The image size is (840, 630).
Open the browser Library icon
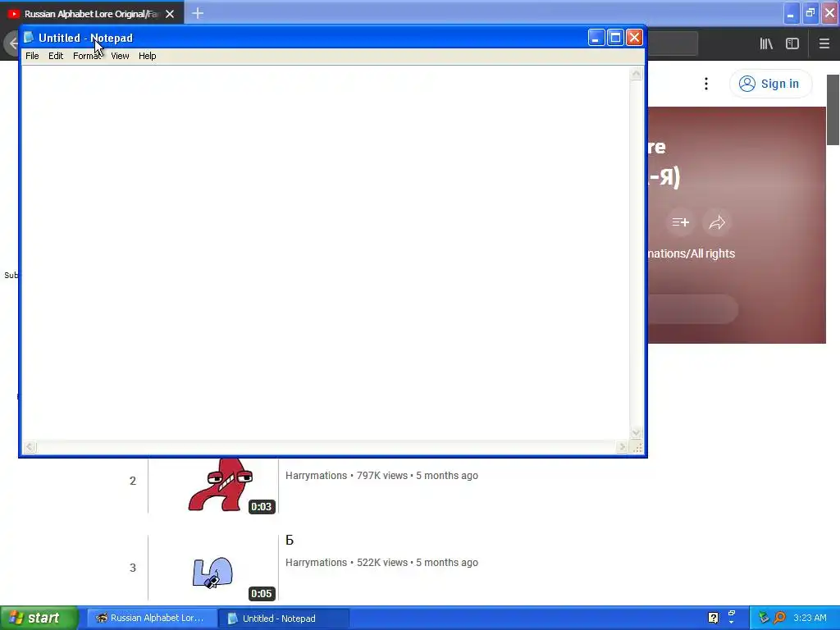click(766, 44)
